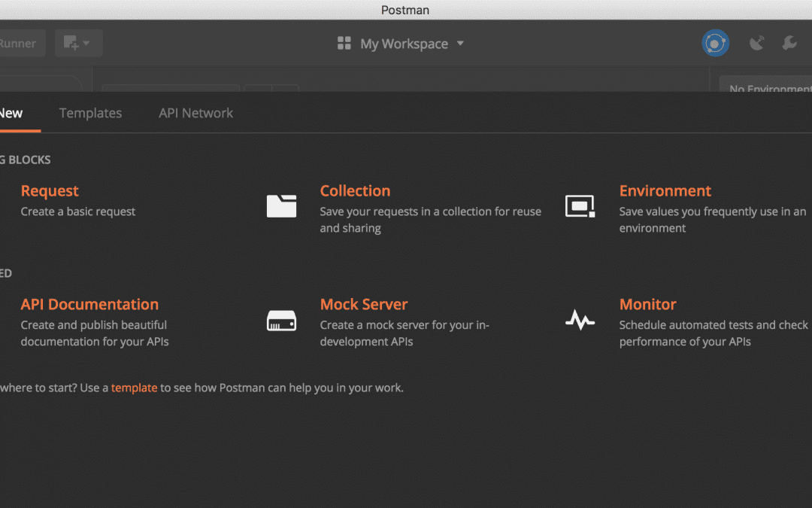Choose the Monitor option

(648, 304)
